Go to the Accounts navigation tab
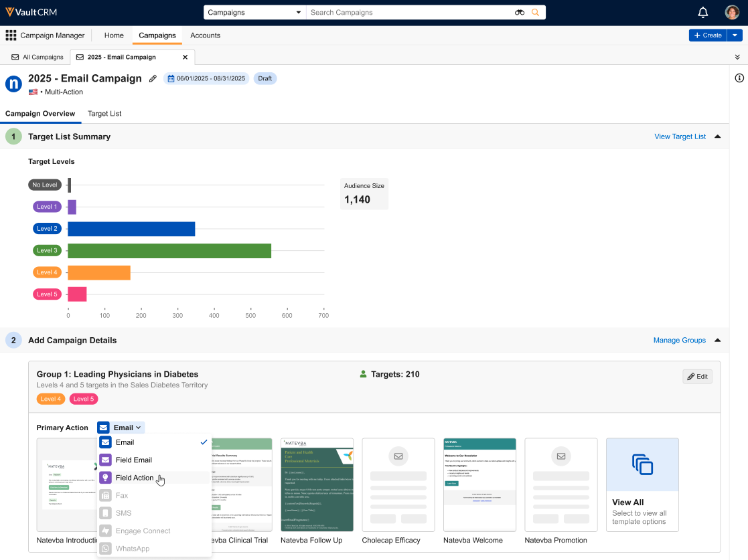This screenshot has height=560, width=748. pos(205,35)
